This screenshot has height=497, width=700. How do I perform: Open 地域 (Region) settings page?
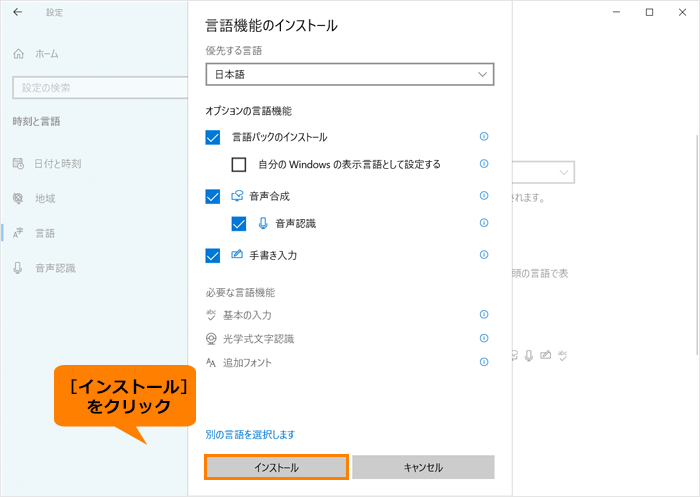coord(34,198)
